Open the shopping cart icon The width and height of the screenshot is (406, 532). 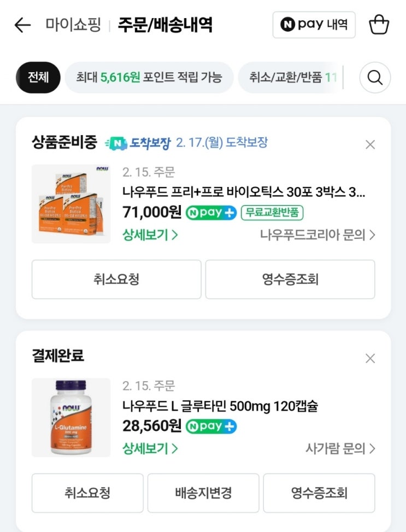point(379,25)
